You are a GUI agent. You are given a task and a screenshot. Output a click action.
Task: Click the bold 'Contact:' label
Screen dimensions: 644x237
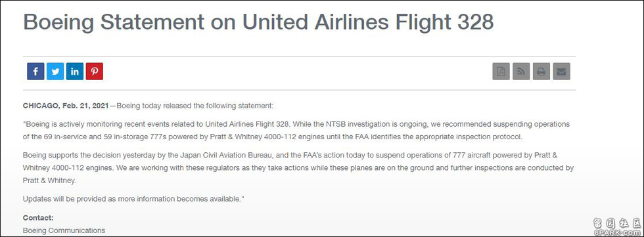[38, 218]
